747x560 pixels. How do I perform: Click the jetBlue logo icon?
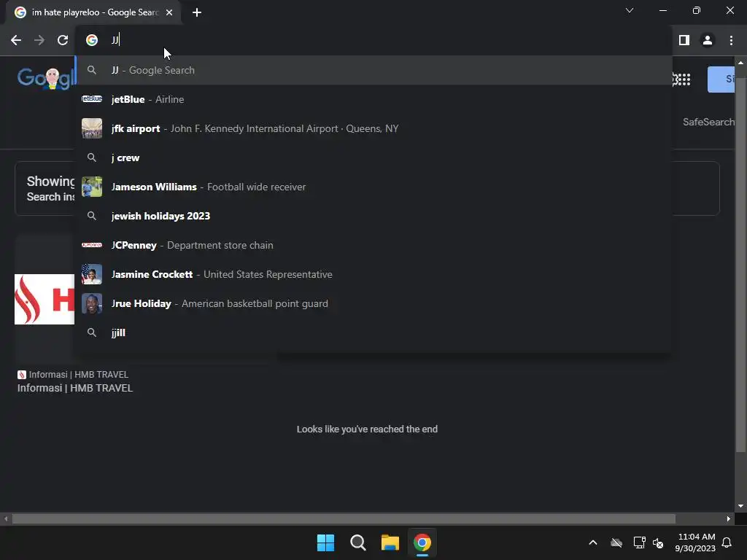(x=92, y=98)
